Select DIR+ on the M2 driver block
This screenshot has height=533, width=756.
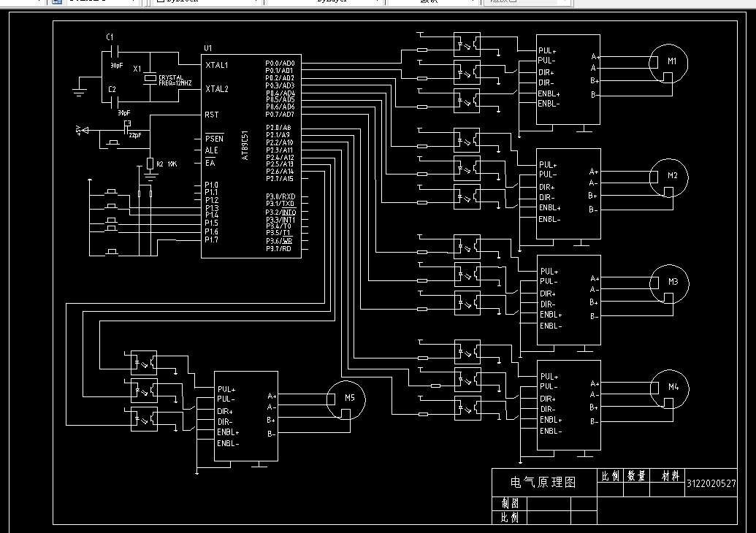547,187
